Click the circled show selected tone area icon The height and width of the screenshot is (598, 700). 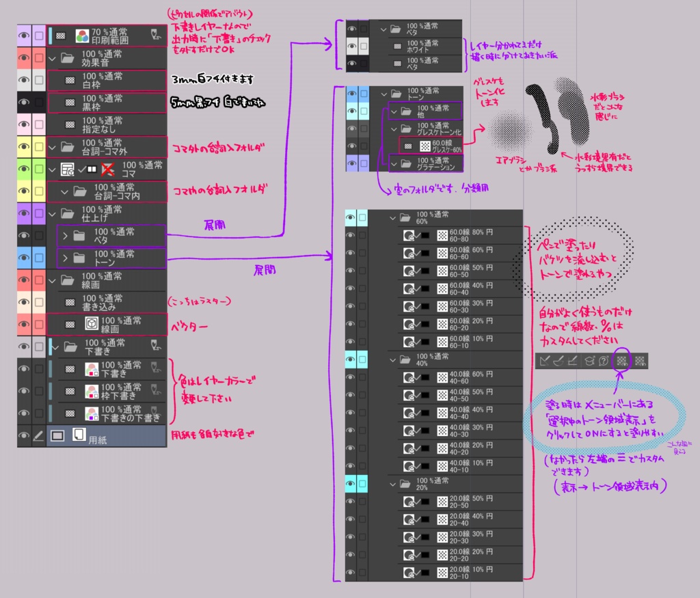[622, 361]
